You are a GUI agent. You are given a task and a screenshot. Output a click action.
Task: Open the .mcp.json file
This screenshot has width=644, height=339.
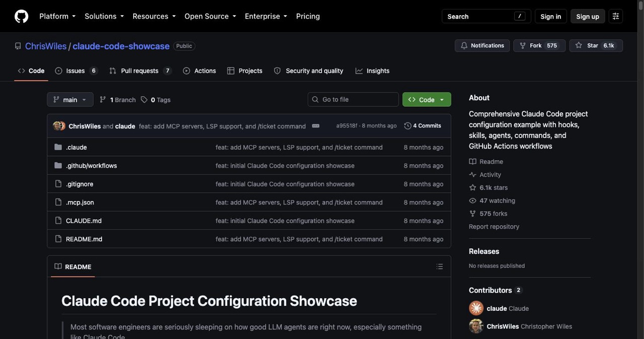click(x=80, y=202)
